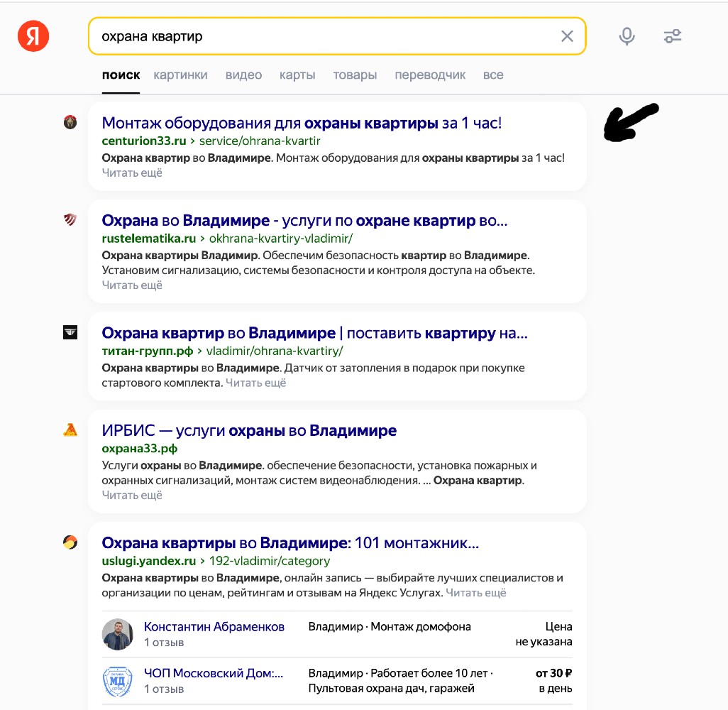Click ЧОП Московский Дом logo thumbnail
This screenshot has width=728, height=710.
click(x=118, y=681)
